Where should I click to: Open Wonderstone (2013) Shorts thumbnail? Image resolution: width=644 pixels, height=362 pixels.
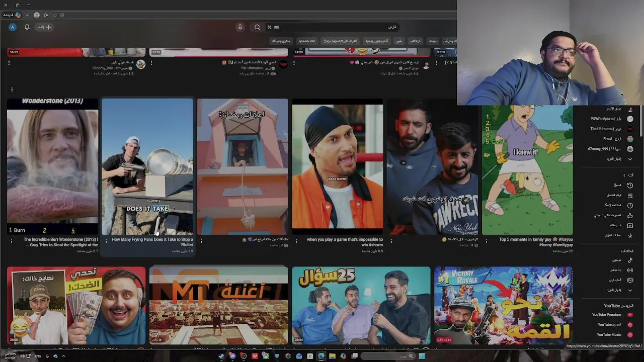(x=52, y=166)
